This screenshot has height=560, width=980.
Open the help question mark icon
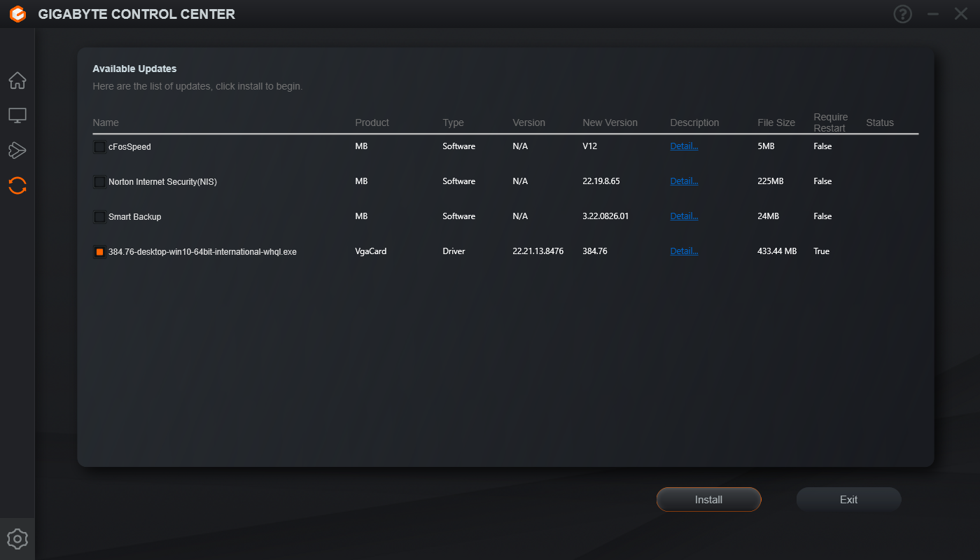pyautogui.click(x=903, y=14)
